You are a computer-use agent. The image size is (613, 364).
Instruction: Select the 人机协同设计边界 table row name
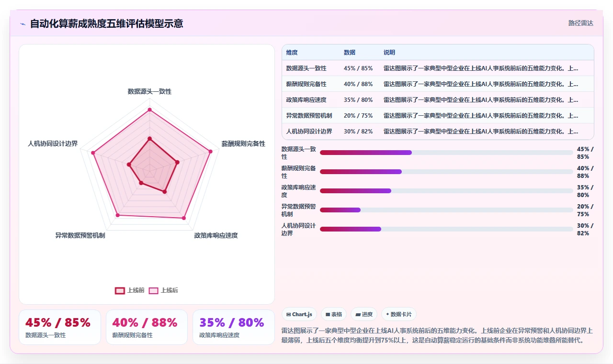coord(309,132)
